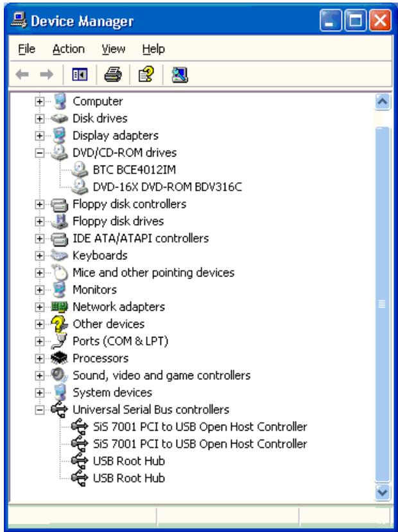Expand the Floppy disk controllers node
Viewport: 398px width, 532px height.
click(x=40, y=204)
